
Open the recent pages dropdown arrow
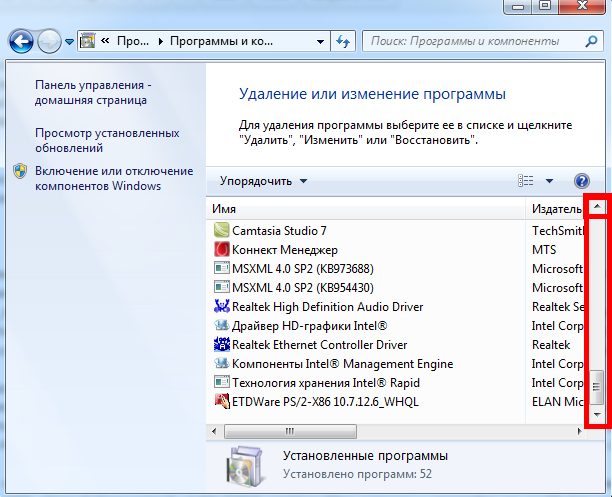pos(69,41)
